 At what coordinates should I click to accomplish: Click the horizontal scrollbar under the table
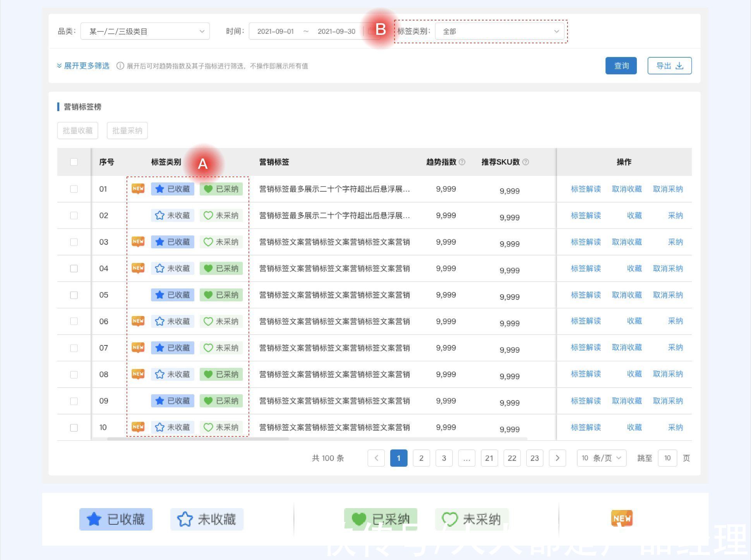(x=198, y=439)
